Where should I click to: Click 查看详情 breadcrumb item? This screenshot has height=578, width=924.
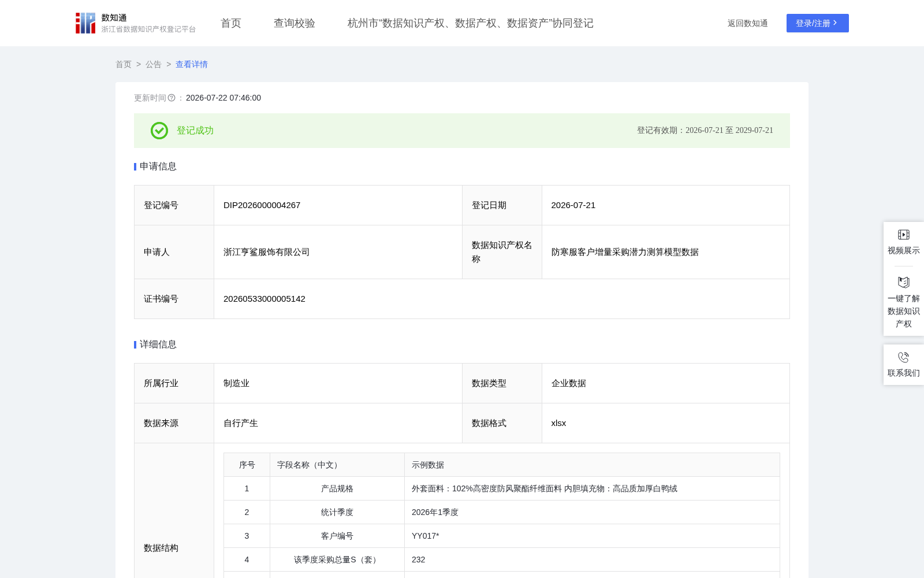coord(192,64)
